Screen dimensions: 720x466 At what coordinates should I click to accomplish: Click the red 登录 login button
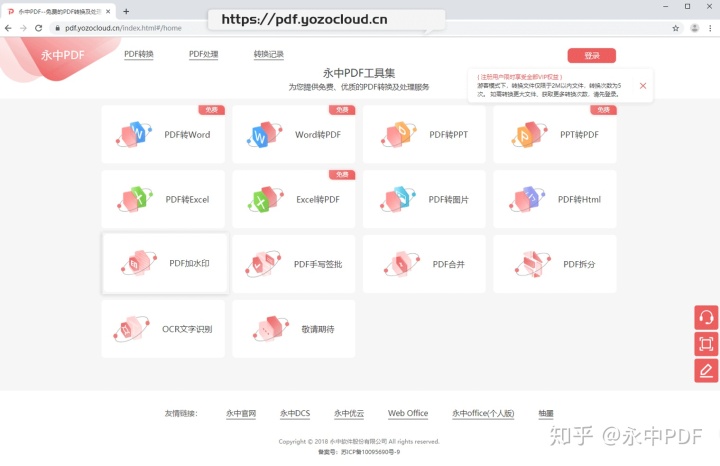[x=591, y=56]
